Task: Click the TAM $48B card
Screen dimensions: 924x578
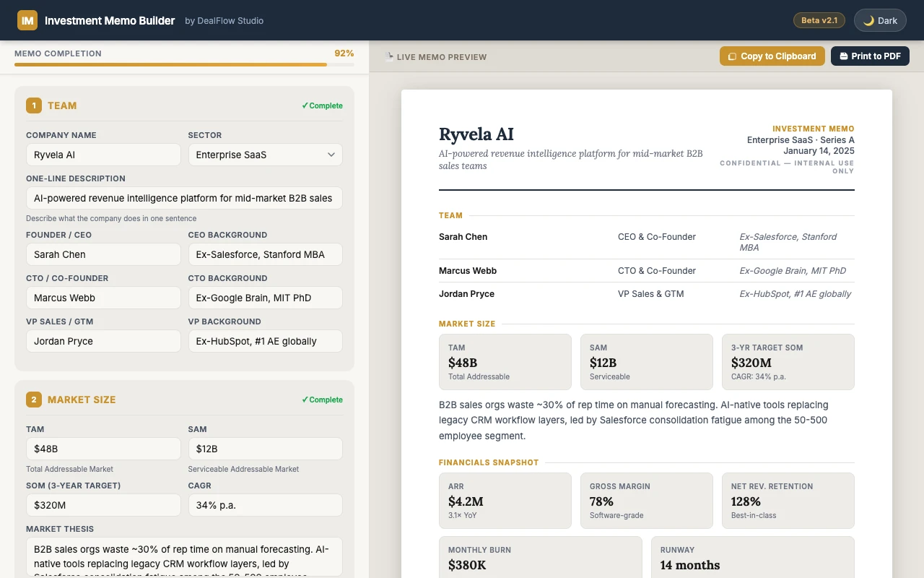Action: click(x=505, y=362)
